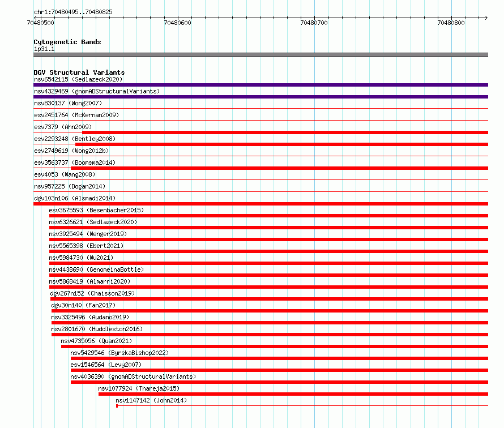Click the DGV Structural Variants track title

[x=79, y=72]
